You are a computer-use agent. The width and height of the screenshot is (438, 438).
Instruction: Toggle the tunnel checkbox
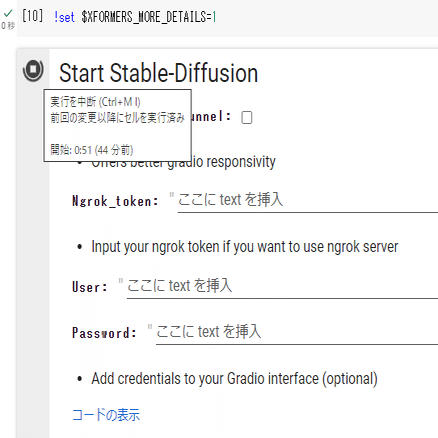pyautogui.click(x=247, y=118)
